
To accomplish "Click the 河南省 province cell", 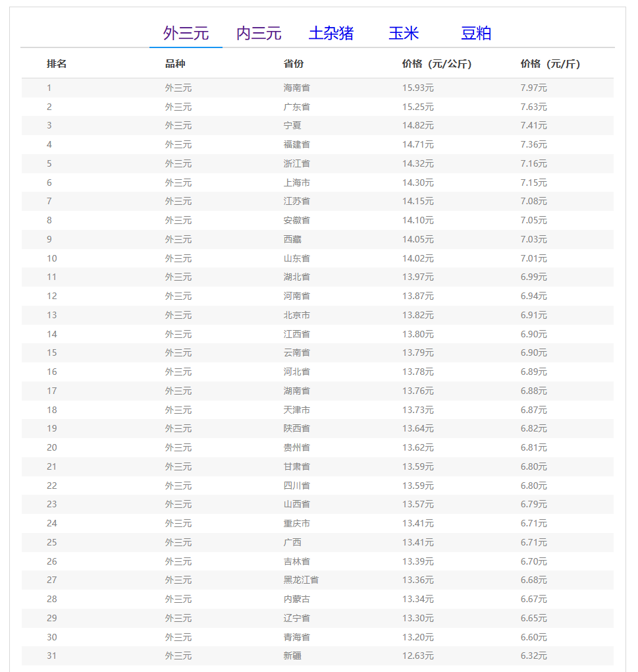I will point(296,296).
